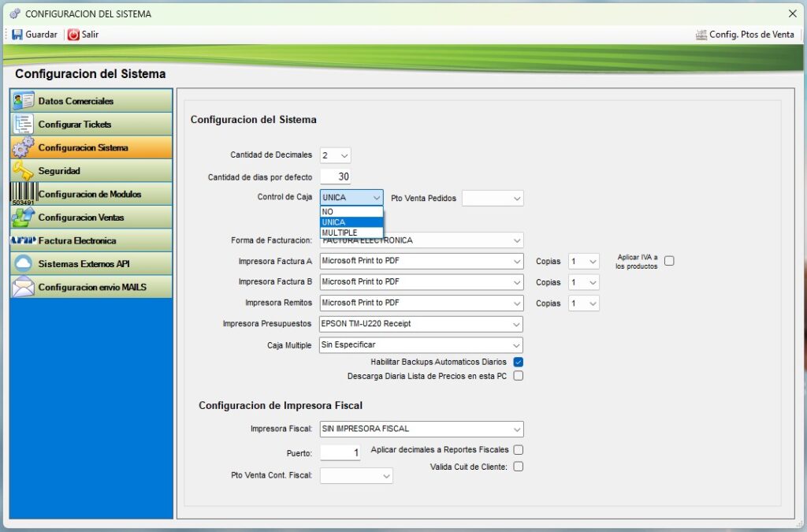Click the Guardar floppy disk icon

(17, 35)
